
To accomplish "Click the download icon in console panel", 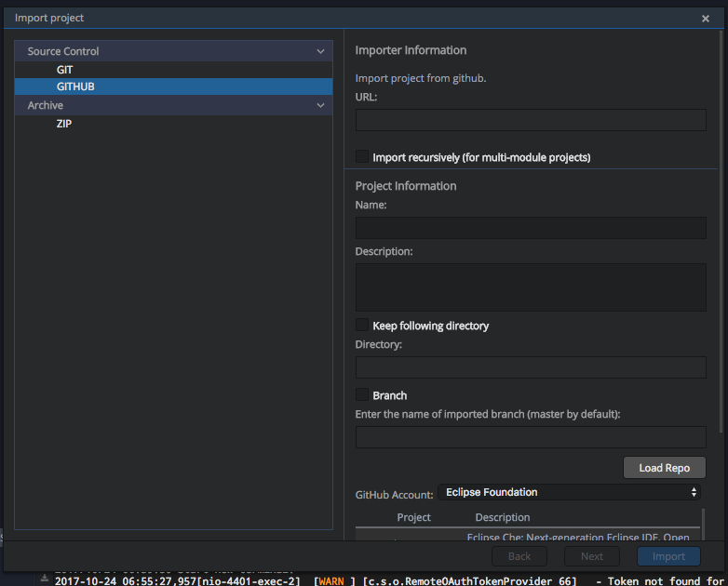I will pyautogui.click(x=45, y=579).
